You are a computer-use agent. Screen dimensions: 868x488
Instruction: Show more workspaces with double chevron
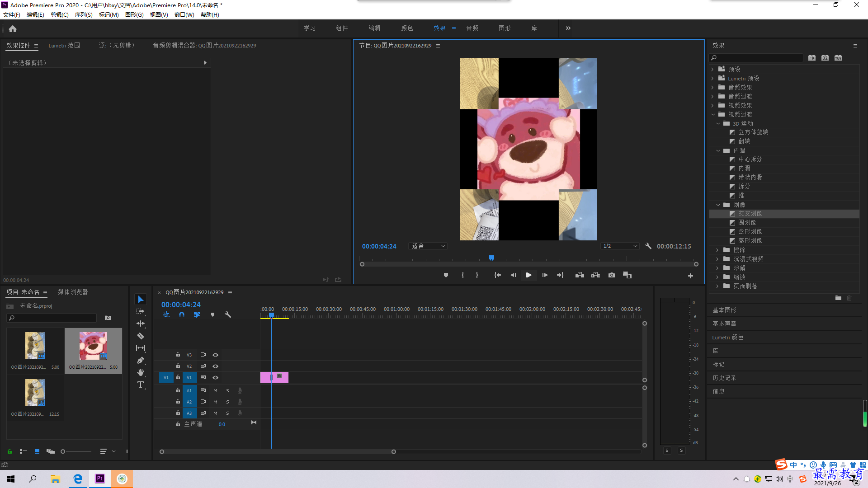click(568, 28)
